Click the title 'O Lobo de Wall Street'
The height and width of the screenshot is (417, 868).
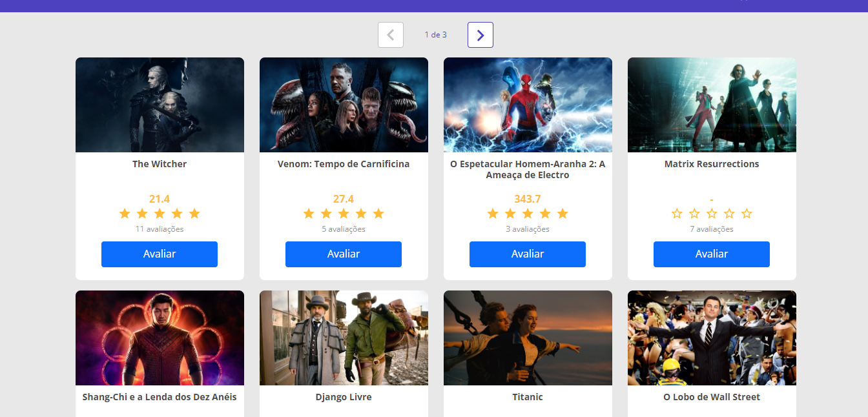tap(712, 397)
